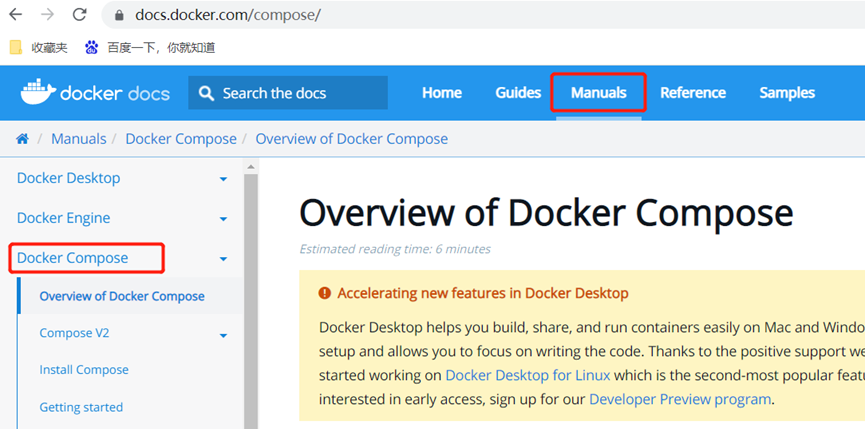Open the 百度一下 bookmark
The height and width of the screenshot is (429, 865).
coord(149,47)
